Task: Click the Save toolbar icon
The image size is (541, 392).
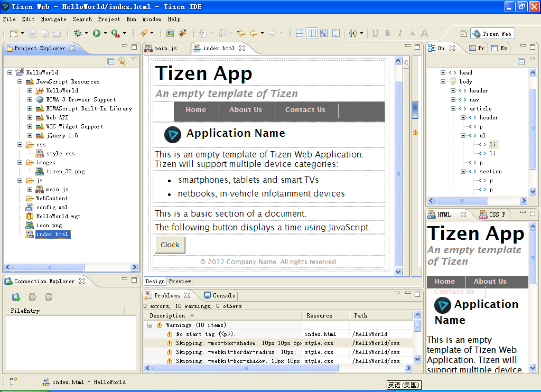Action: (x=32, y=33)
